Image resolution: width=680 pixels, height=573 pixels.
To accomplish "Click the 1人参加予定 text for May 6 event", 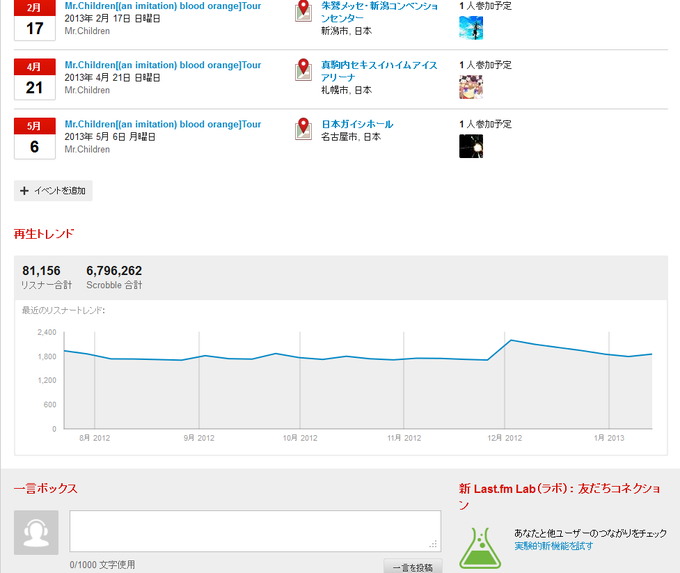I will 485,124.
